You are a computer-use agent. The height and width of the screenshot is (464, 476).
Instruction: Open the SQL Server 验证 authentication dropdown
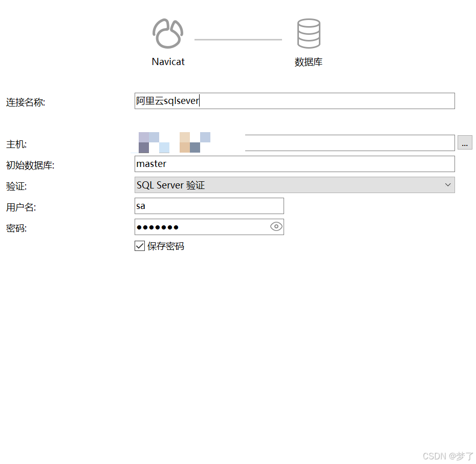[294, 185]
